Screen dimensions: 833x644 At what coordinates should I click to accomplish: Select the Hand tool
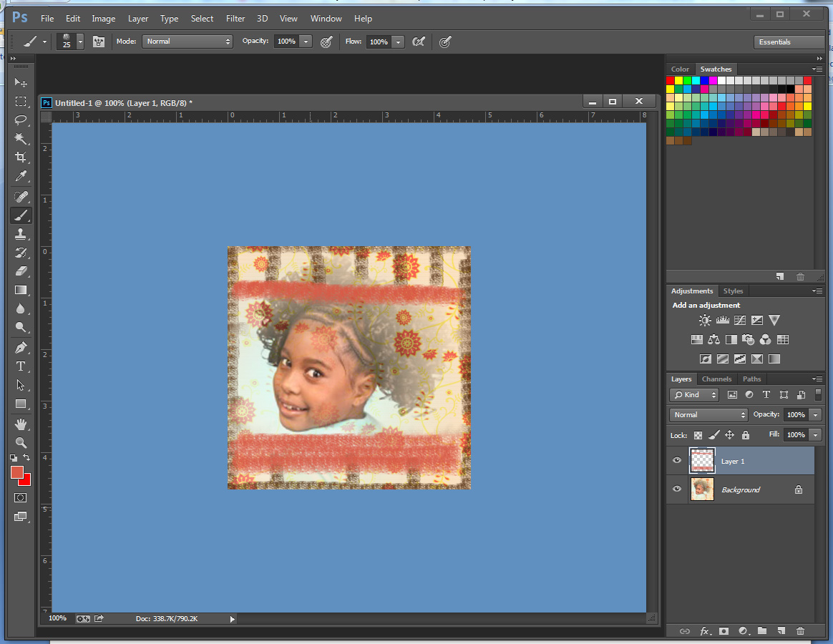click(21, 424)
